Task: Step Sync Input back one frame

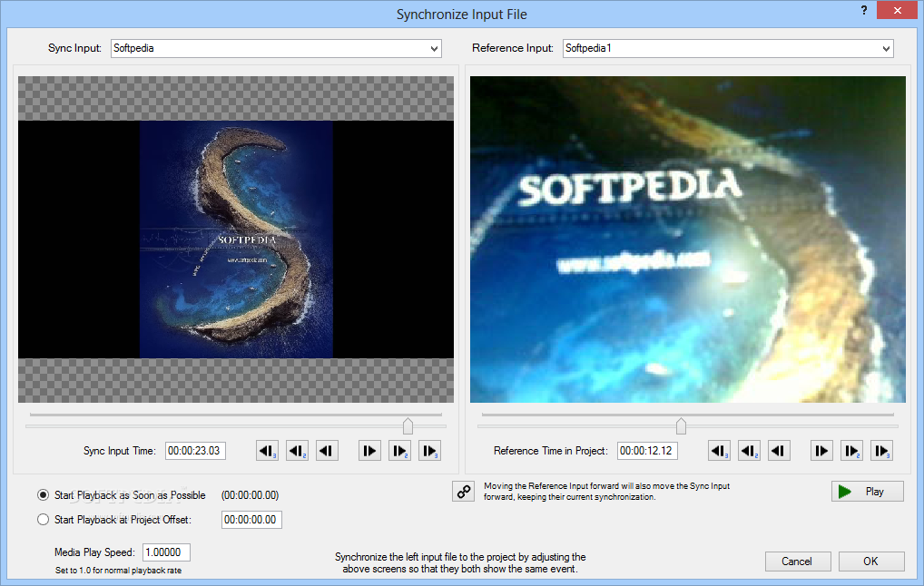Action: point(327,451)
